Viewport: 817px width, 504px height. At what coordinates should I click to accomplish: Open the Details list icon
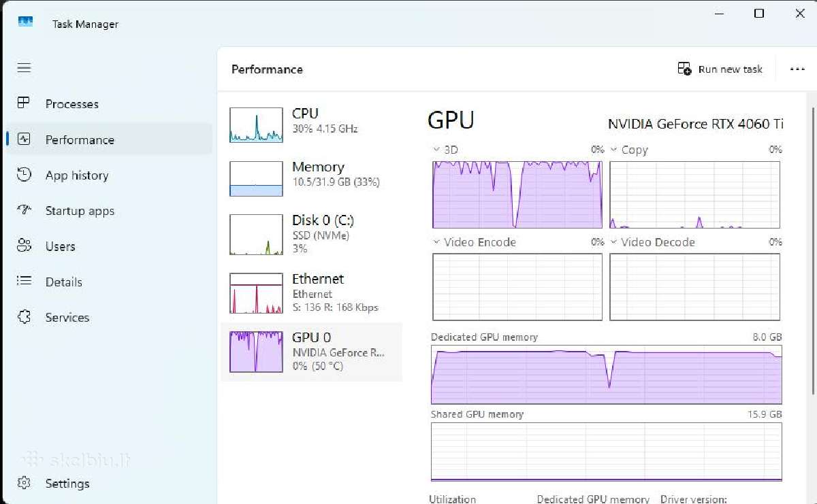[x=24, y=282]
